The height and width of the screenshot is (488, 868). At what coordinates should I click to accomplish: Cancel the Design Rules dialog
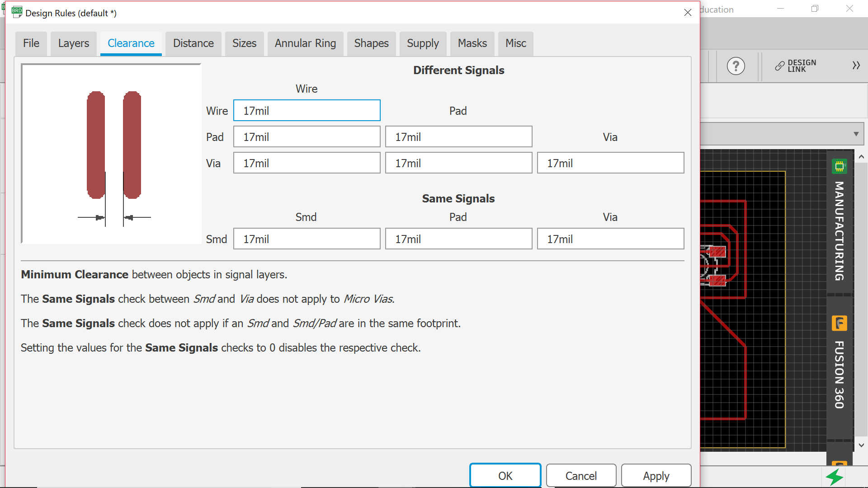581,476
